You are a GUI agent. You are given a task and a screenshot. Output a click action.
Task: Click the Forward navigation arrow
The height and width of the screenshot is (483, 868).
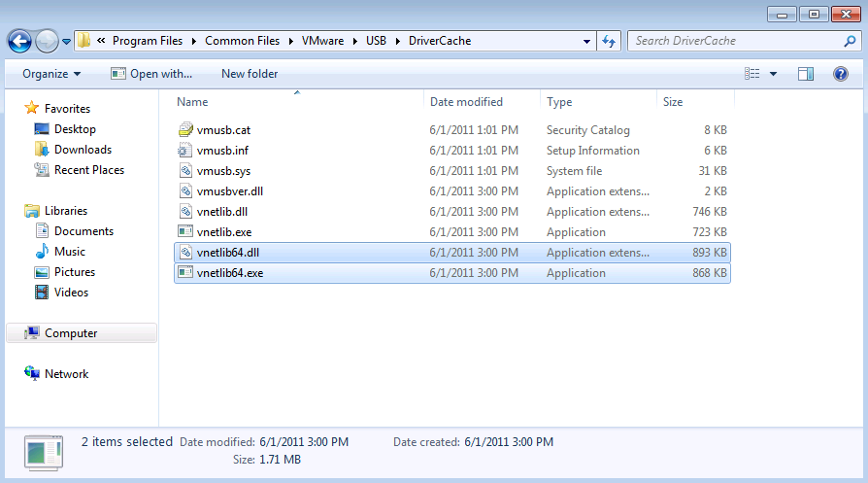[x=47, y=41]
